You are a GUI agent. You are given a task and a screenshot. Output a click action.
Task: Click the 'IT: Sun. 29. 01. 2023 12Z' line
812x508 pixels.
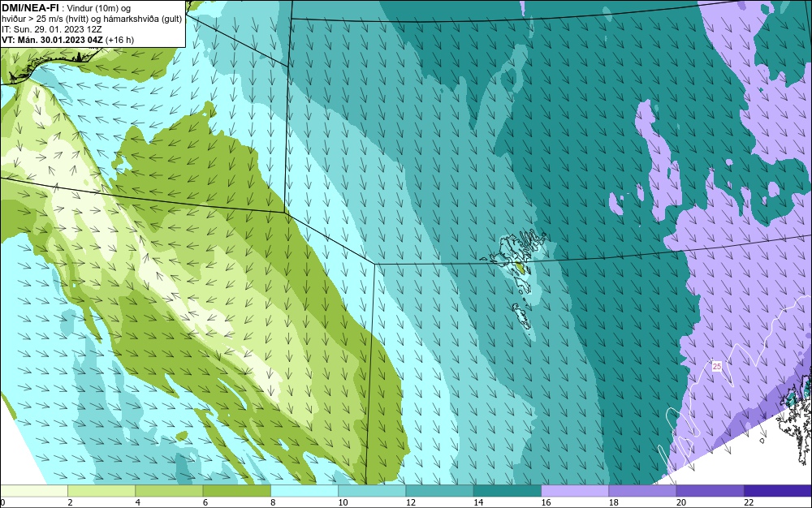click(52, 29)
